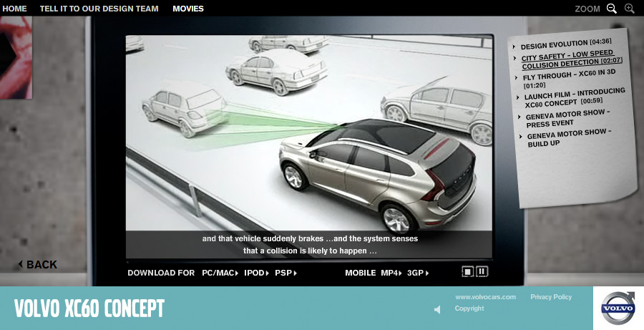
Task: Download video for IPOD
Action: (256, 273)
